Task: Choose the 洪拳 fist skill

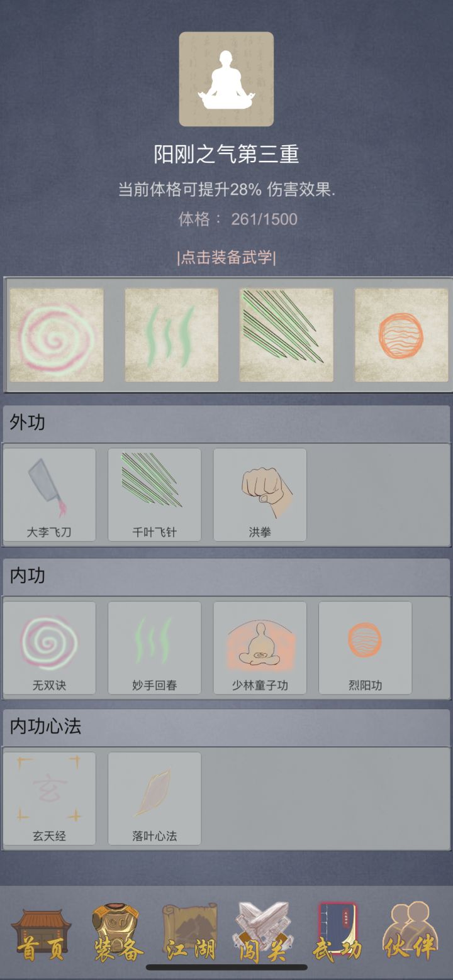Action: (260, 495)
